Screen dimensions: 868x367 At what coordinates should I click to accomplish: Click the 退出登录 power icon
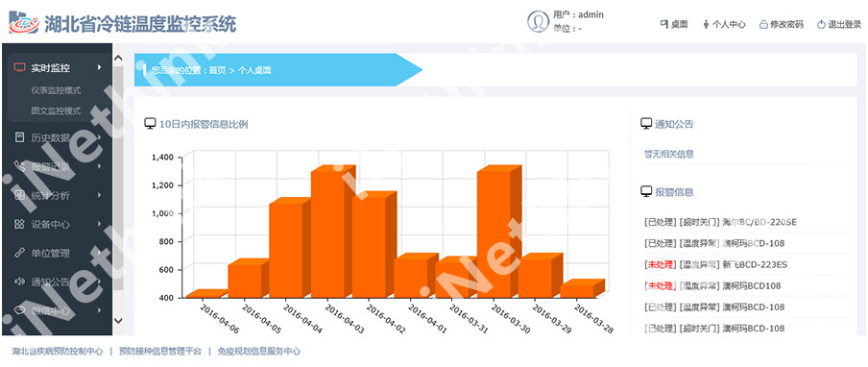pyautogui.click(x=822, y=24)
